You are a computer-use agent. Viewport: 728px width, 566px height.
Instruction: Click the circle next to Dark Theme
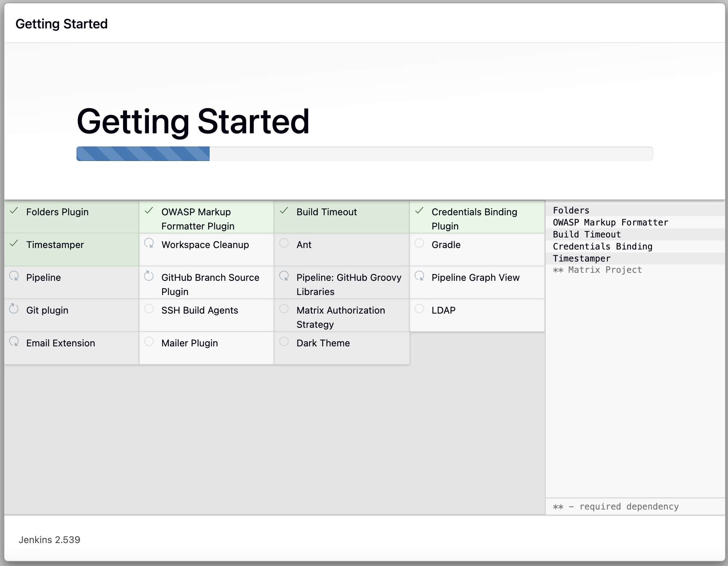point(284,342)
